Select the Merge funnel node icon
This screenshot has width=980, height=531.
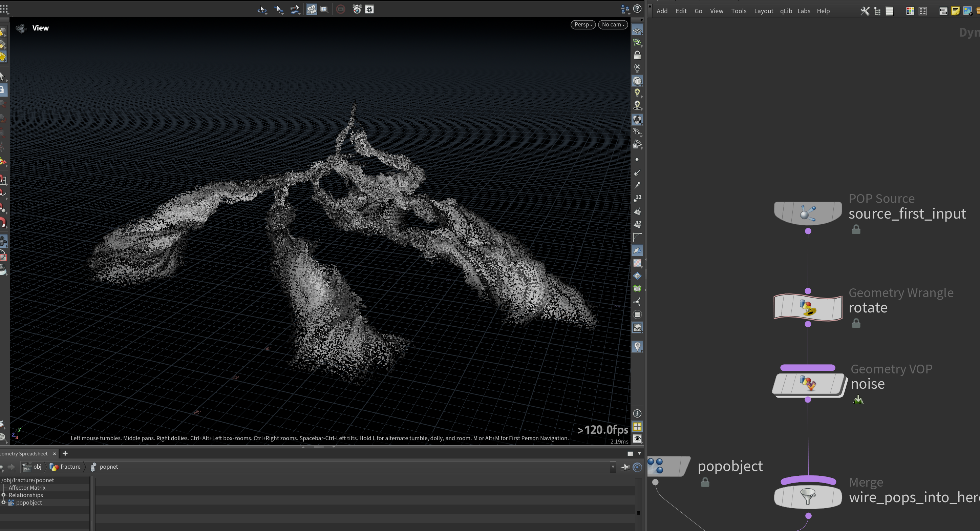point(808,496)
